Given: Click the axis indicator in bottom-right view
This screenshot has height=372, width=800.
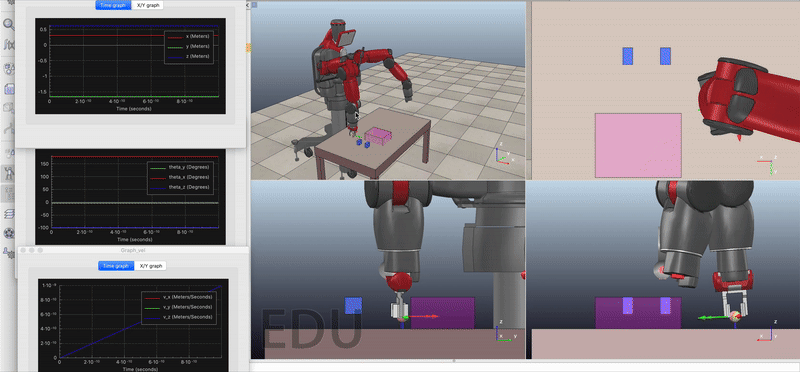Looking at the screenshot, I should [x=768, y=330].
